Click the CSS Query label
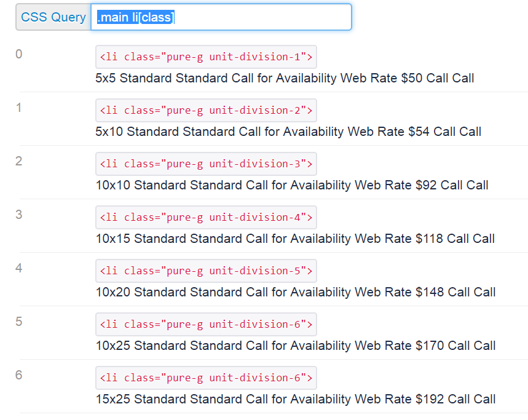The image size is (528, 420). [53, 17]
